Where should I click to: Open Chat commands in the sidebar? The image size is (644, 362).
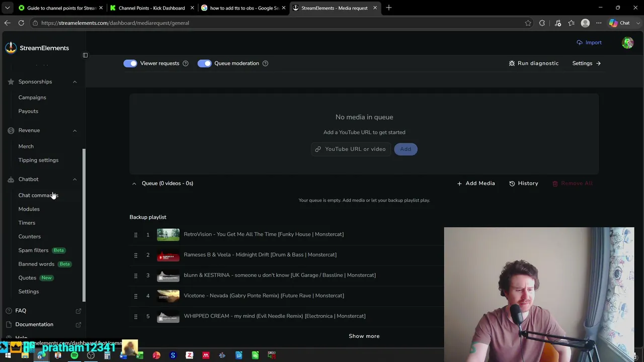38,195
